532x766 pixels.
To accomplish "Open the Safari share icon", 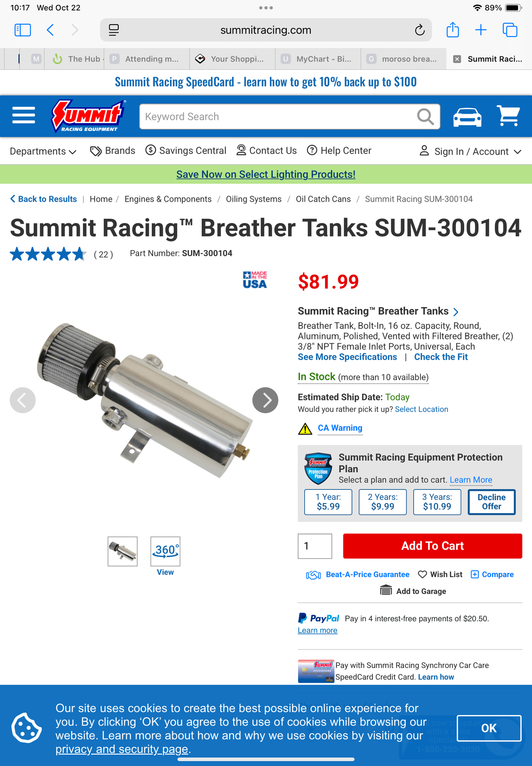I will click(x=453, y=30).
